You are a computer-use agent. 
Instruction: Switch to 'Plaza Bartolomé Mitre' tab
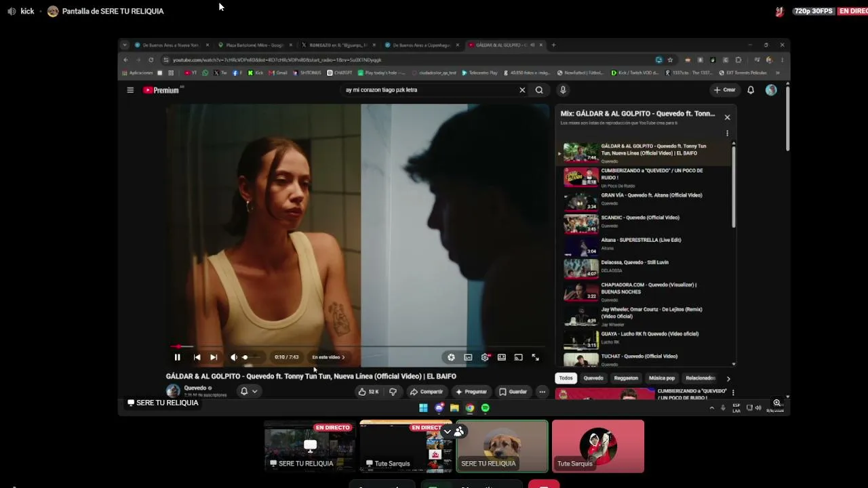coord(254,45)
